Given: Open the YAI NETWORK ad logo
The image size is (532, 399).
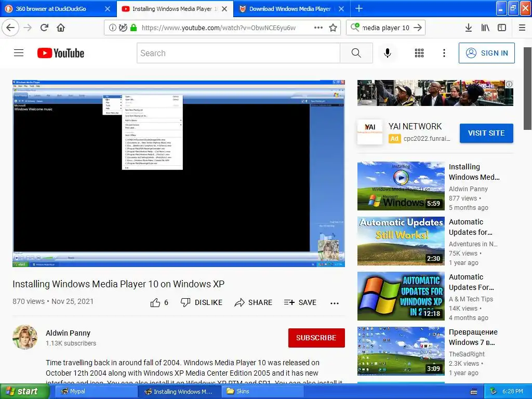Looking at the screenshot, I should (x=370, y=132).
